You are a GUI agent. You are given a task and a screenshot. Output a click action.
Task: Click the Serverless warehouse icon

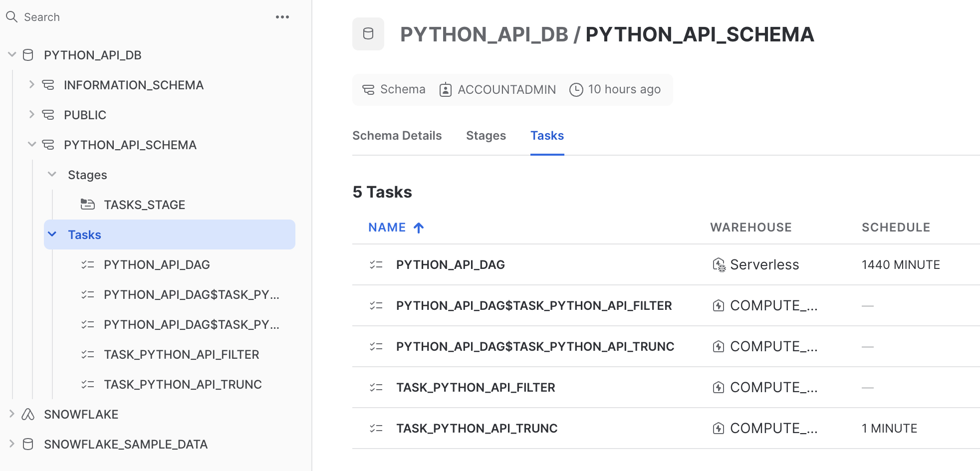coord(719,265)
